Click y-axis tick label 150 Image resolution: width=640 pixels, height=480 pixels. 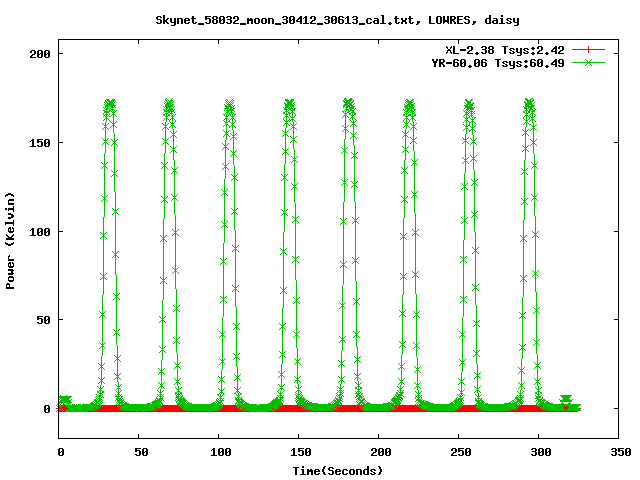40,143
